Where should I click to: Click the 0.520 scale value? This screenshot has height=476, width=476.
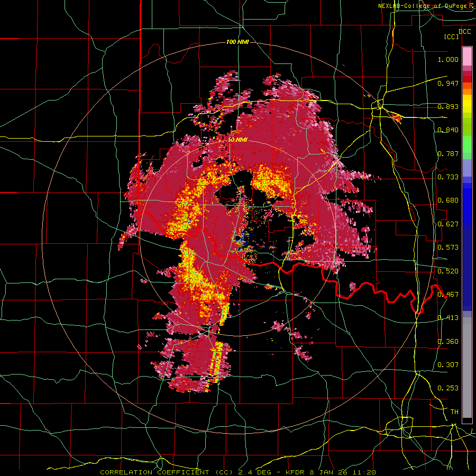448,271
